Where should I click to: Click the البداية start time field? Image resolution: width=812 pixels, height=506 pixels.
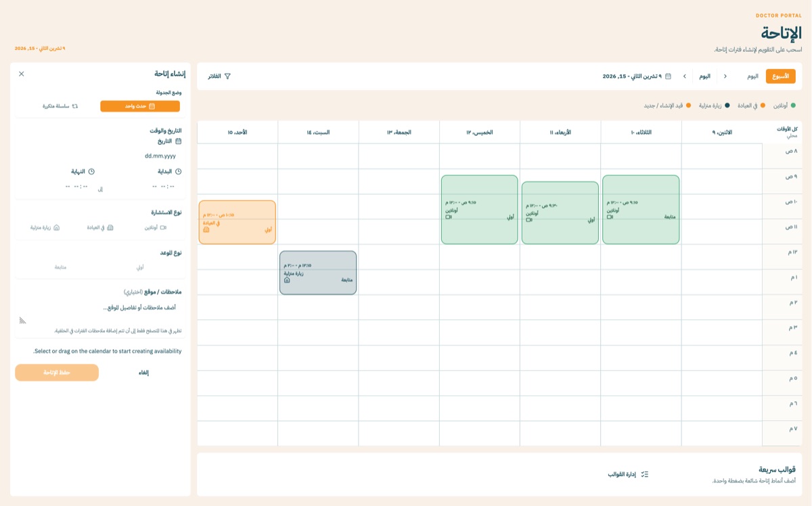[x=144, y=186]
